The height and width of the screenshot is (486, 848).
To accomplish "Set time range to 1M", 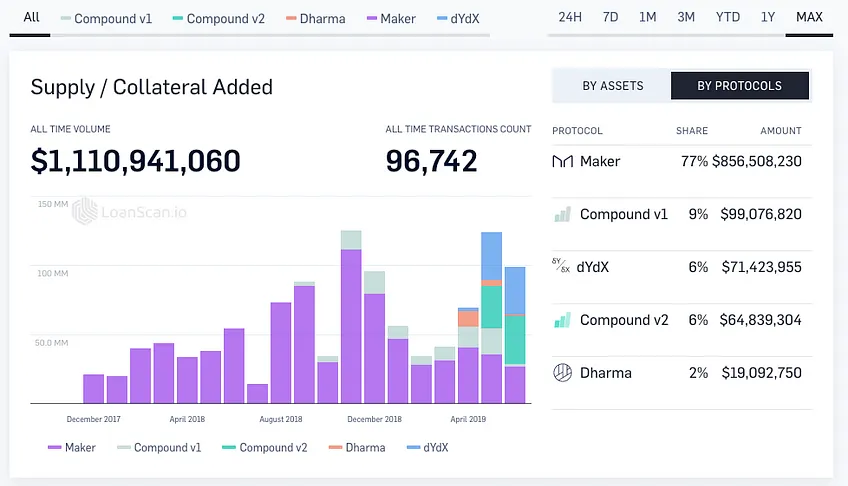I will pyautogui.click(x=647, y=17).
